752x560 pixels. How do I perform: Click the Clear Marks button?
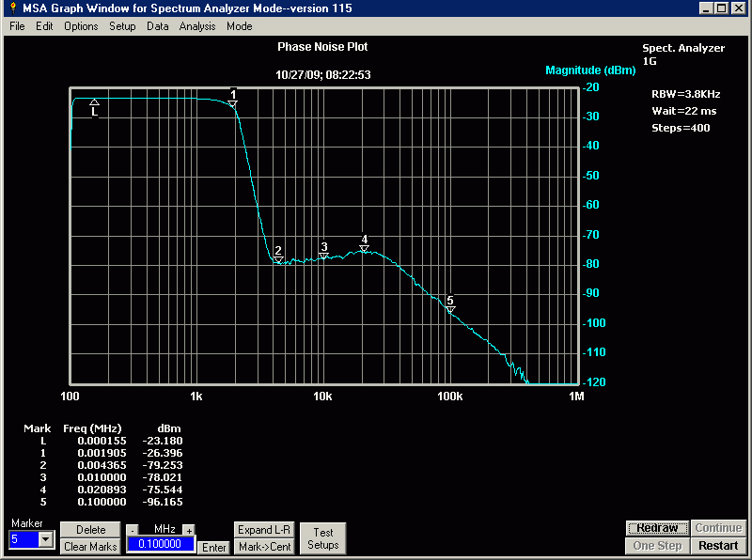click(x=90, y=547)
